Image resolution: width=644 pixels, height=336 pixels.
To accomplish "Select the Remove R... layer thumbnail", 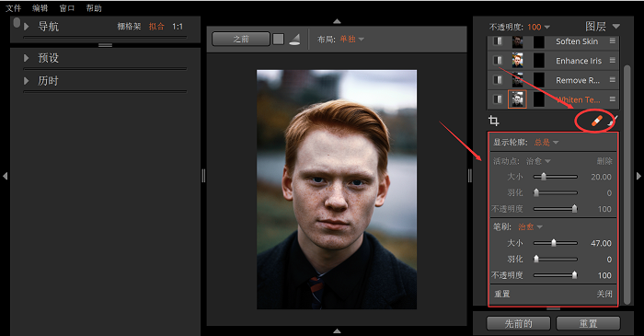I will pos(517,80).
